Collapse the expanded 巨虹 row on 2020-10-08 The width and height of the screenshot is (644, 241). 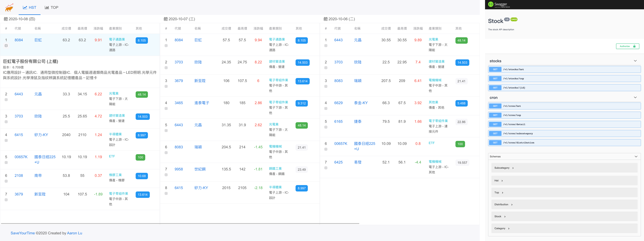point(6,46)
